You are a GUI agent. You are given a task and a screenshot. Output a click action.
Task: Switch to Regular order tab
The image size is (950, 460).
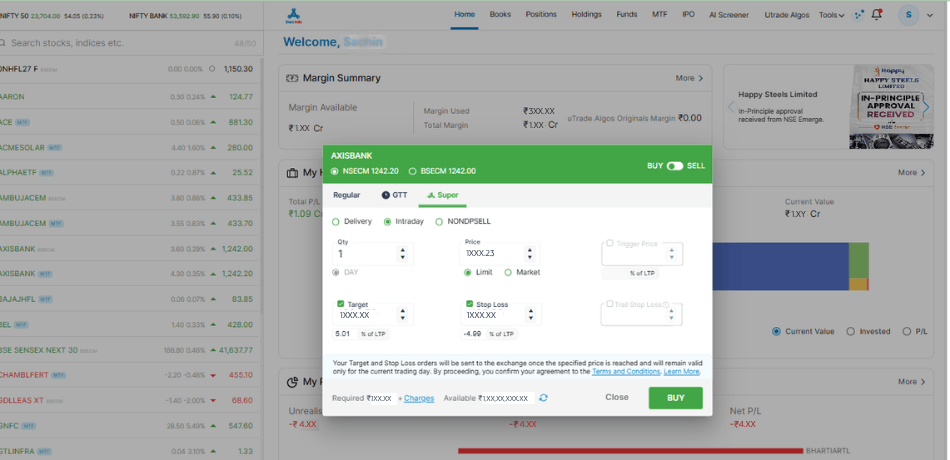pyautogui.click(x=347, y=195)
